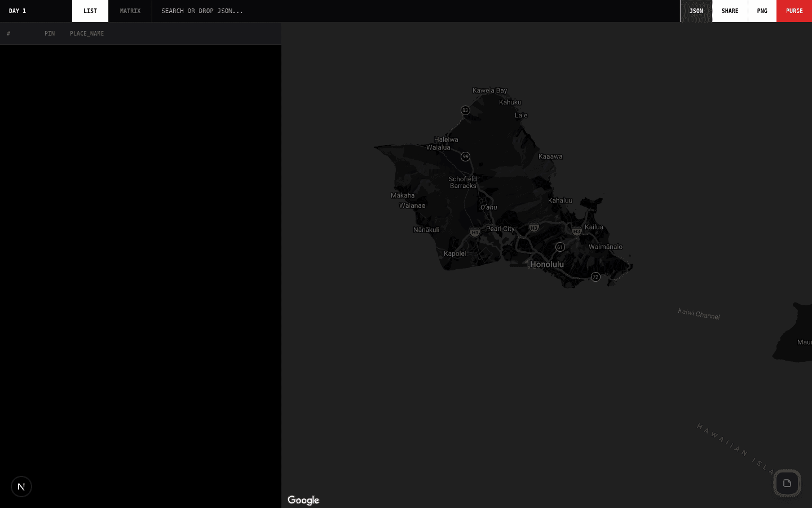Click the route 61 shield near Waimanalo
Image resolution: width=812 pixels, height=508 pixels.
coord(560,247)
